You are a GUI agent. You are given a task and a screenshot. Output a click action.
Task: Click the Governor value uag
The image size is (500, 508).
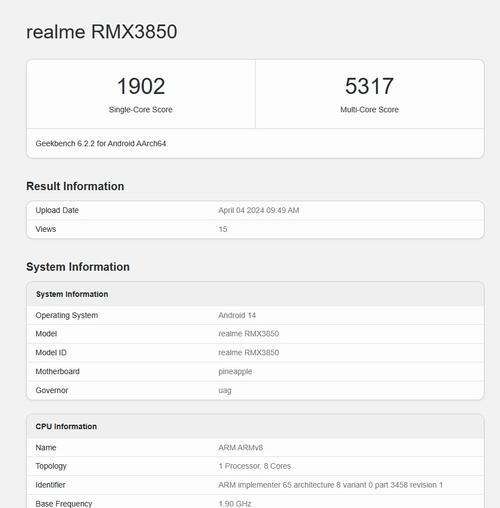pyautogui.click(x=225, y=391)
